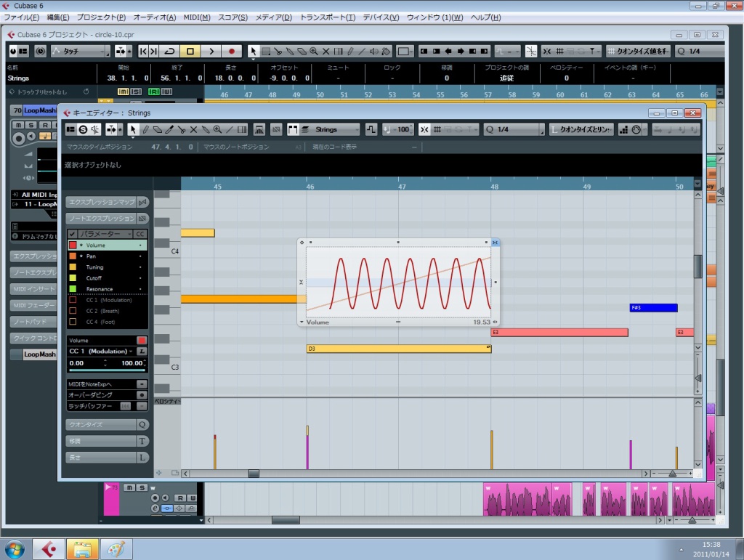The image size is (744, 560).
Task: Click the CC button beside パラメーター header
Action: pos(140,234)
